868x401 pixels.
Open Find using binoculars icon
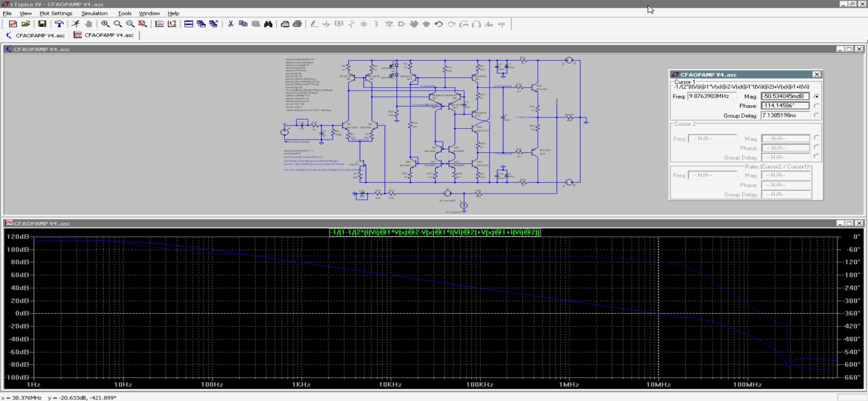coord(268,24)
